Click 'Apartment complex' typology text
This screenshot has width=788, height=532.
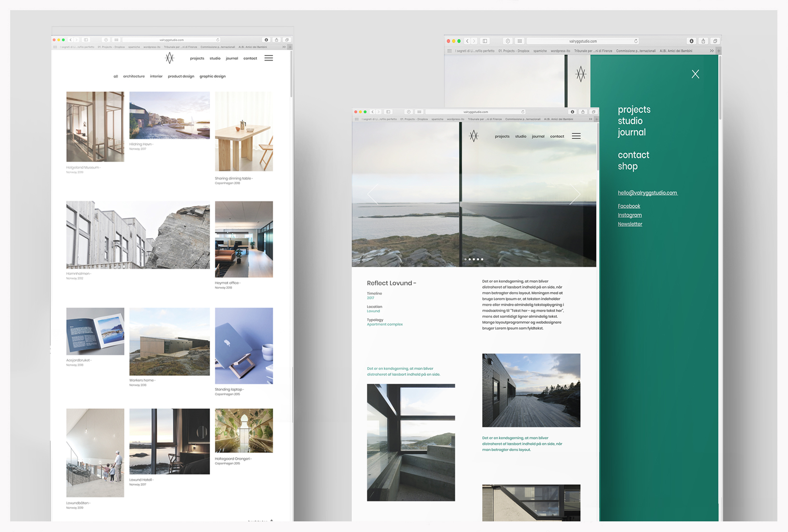[x=385, y=325]
